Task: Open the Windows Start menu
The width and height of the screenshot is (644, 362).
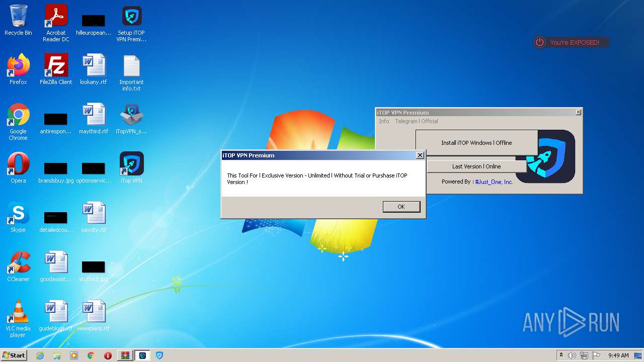Action: (x=14, y=355)
